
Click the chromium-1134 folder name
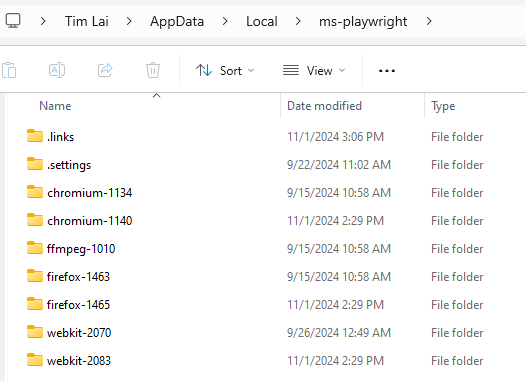(90, 193)
